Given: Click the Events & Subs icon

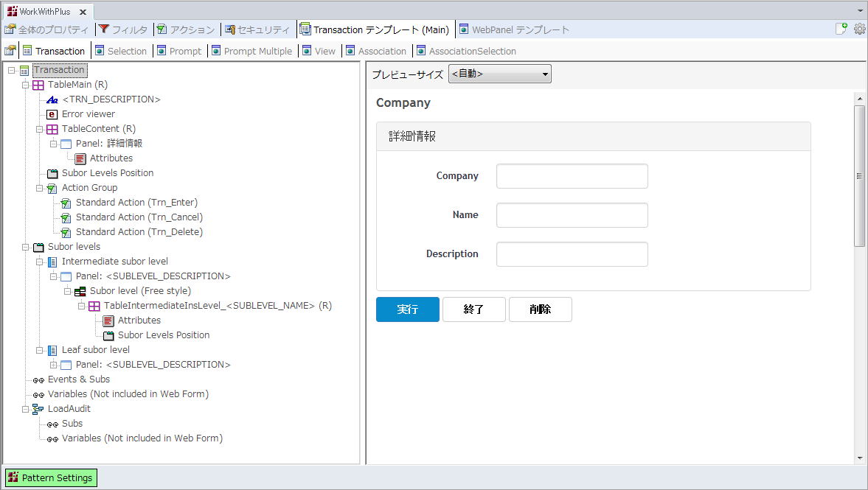Looking at the screenshot, I should (x=38, y=379).
